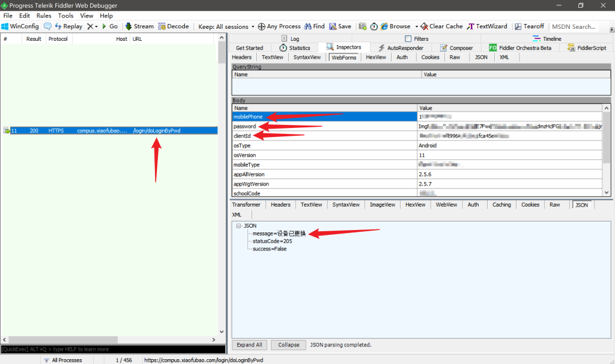Sort sessions by the Result column
This screenshot has height=364, width=615.
(34, 39)
